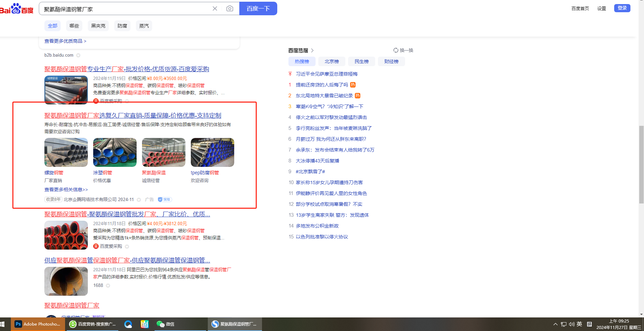Open hot search 大冰停播43天后复播
Image resolution: width=644 pixels, height=331 pixels.
click(x=318, y=161)
